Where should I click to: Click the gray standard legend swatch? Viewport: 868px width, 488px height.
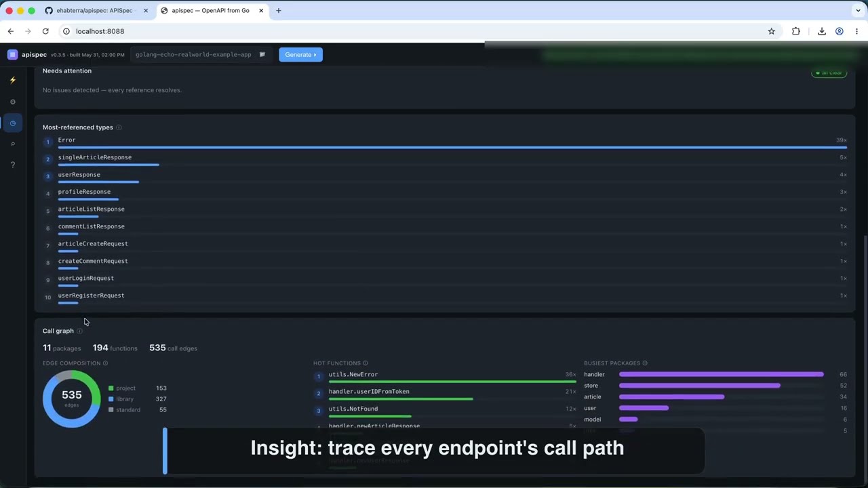111,410
